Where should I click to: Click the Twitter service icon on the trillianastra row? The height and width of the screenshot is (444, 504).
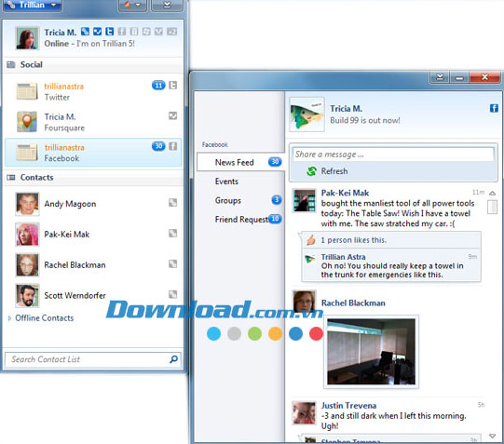(173, 86)
